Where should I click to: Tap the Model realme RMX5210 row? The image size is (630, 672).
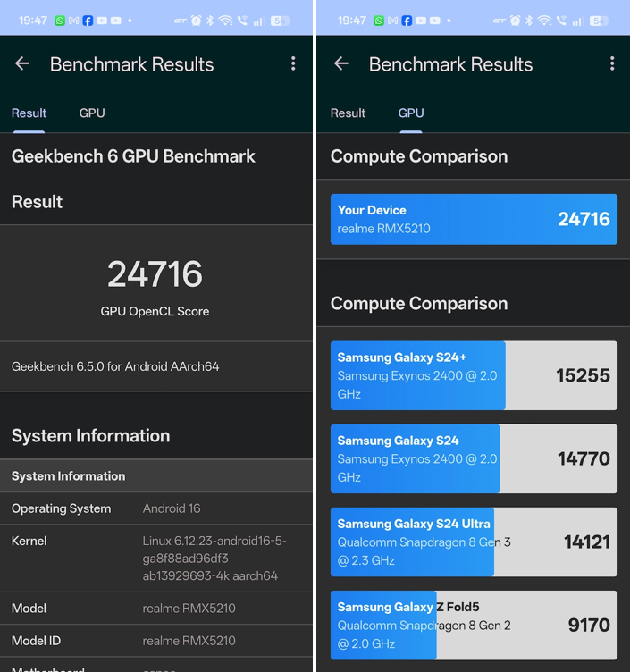point(156,609)
